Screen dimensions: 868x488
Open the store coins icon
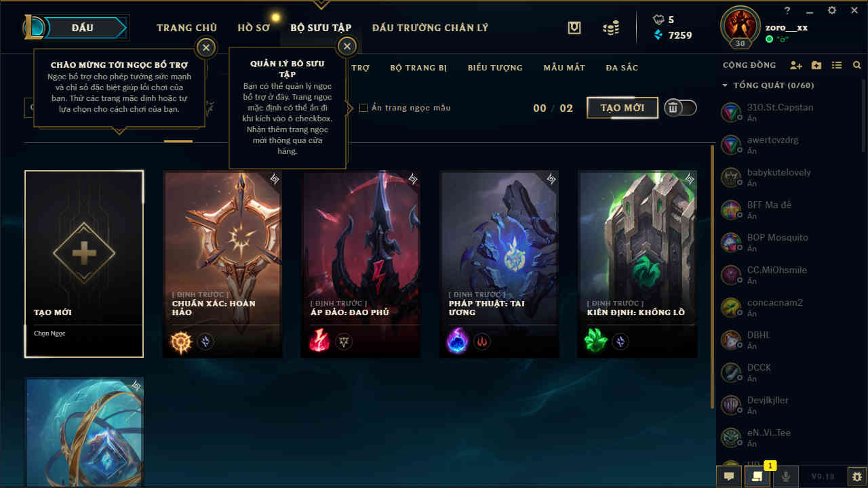click(611, 28)
